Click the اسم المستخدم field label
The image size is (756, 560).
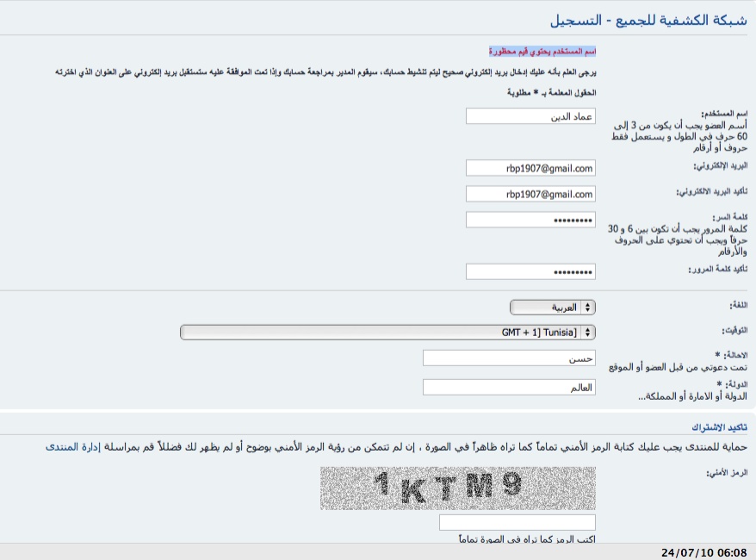coord(723,114)
